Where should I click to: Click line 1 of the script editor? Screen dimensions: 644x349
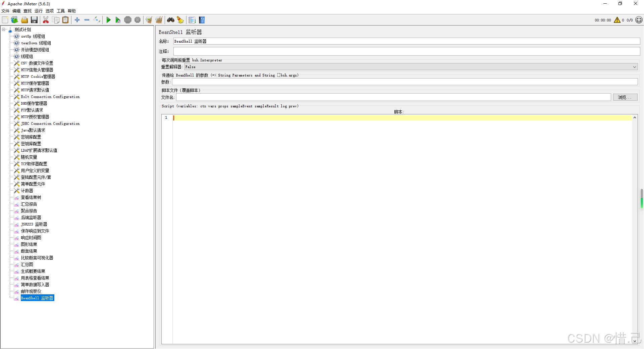[402, 118]
